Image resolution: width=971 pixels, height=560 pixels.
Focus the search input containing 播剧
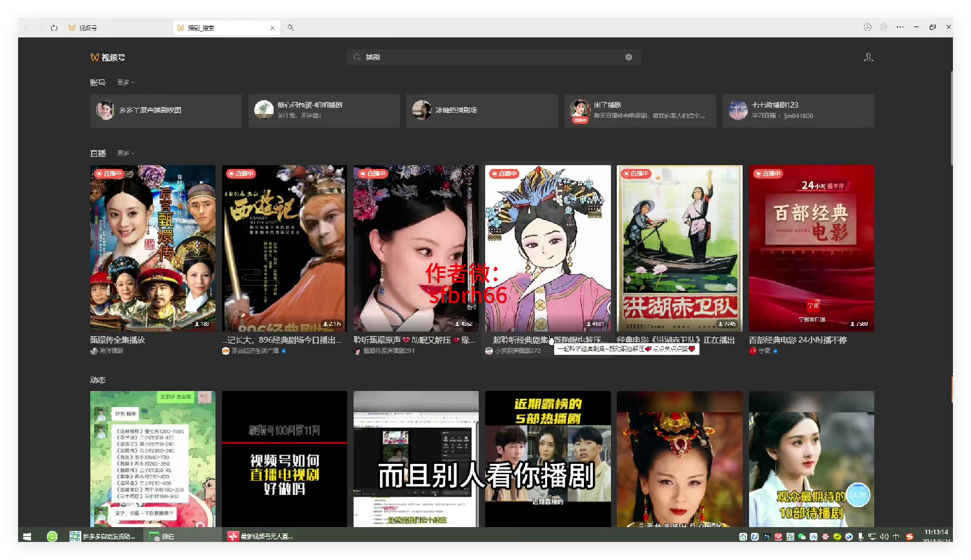(494, 57)
